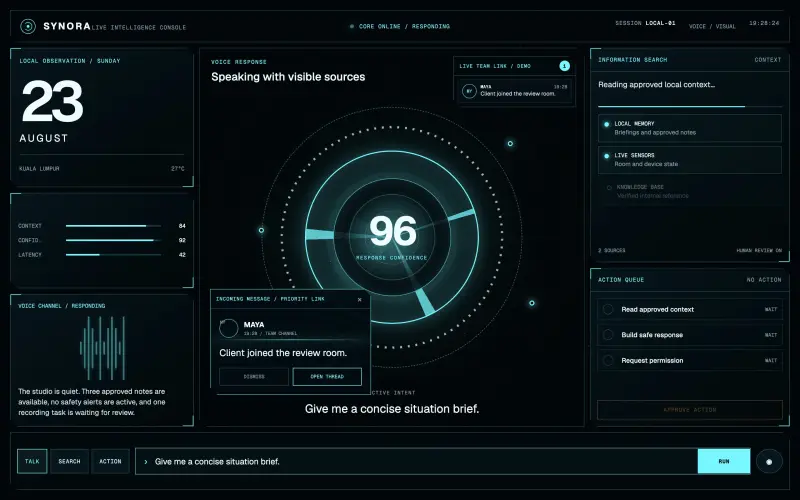Viewport: 800px width, 500px height.
Task: Check the Read approved context action
Action: (x=608, y=309)
